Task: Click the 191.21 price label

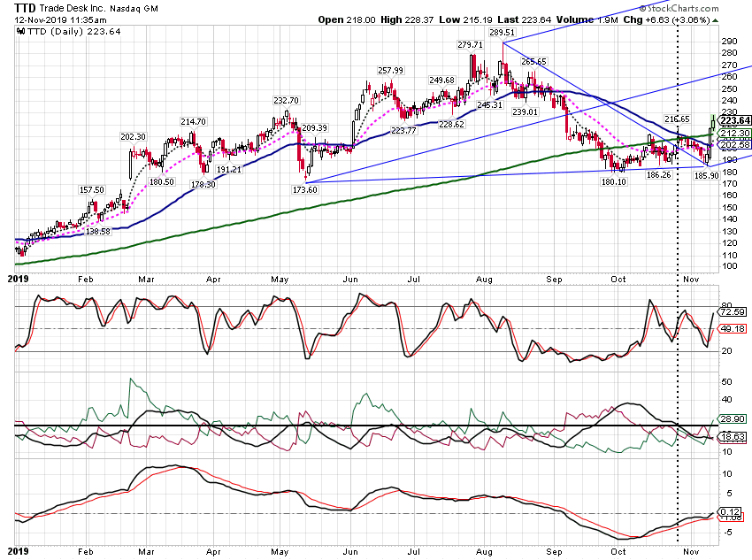Action: point(229,169)
